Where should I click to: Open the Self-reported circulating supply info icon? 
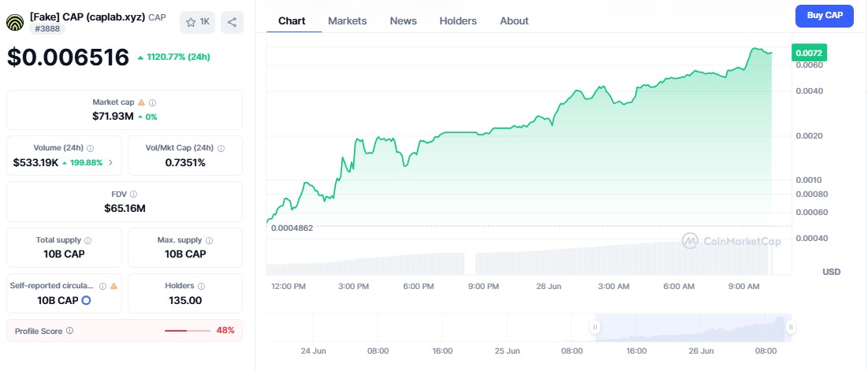[x=102, y=286]
